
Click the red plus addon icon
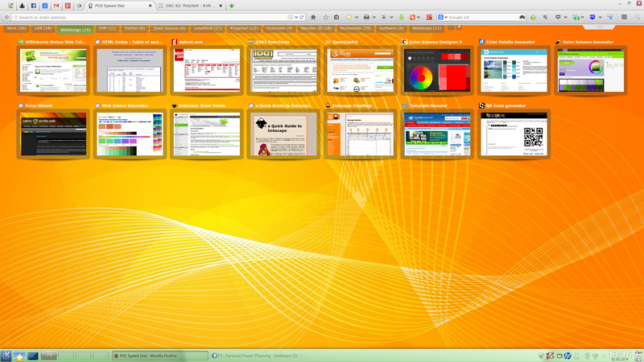tap(412, 17)
